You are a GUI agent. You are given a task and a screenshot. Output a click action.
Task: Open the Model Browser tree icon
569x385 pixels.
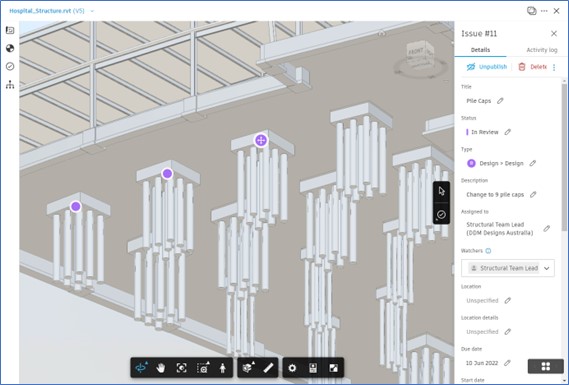coord(10,85)
